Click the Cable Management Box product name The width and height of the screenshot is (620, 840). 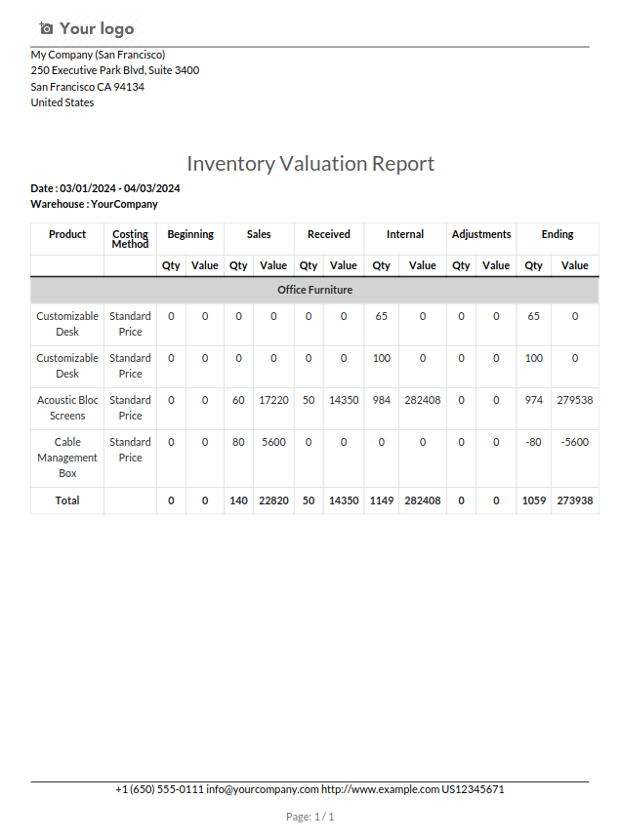67,458
